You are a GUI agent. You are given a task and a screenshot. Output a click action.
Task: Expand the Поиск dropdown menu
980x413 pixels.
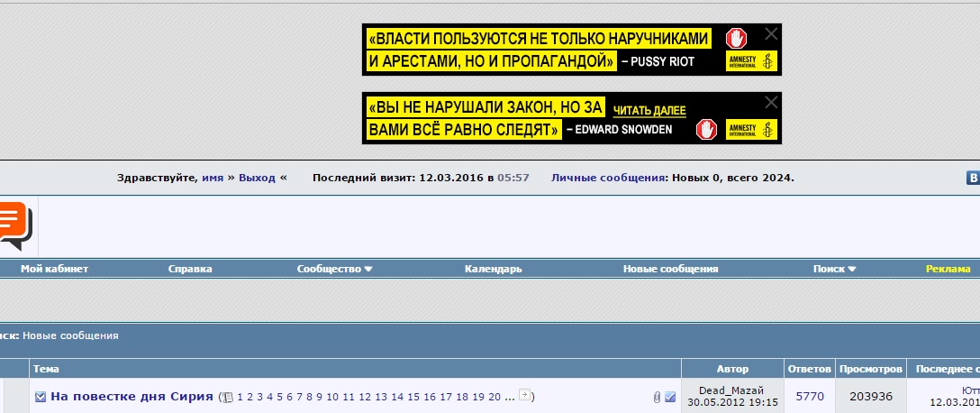(834, 269)
